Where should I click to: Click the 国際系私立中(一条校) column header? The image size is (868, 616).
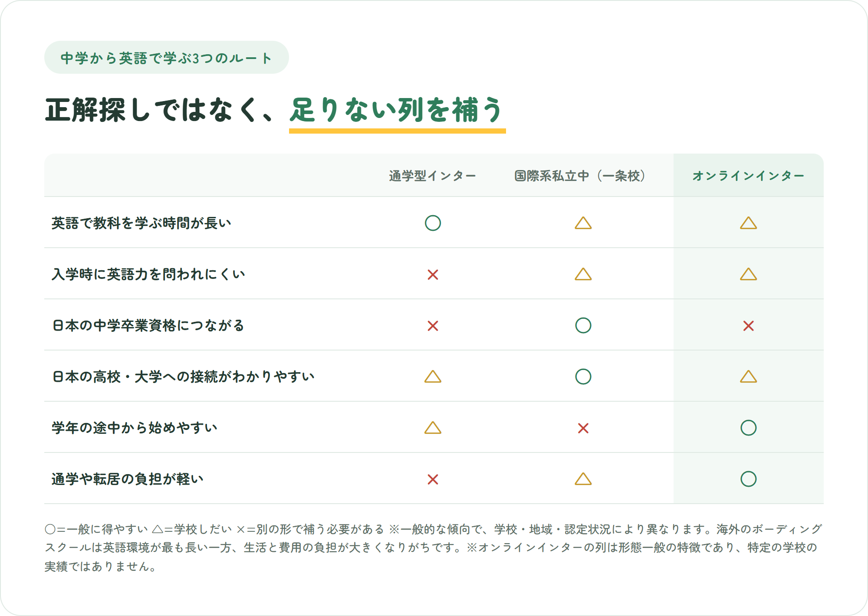tap(580, 176)
